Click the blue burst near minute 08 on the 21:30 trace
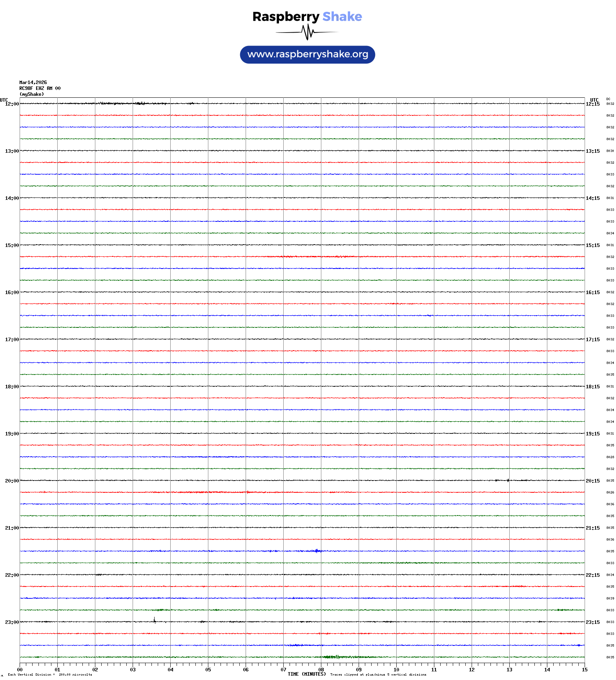Image resolution: width=616 pixels, height=680 pixels. point(317,551)
